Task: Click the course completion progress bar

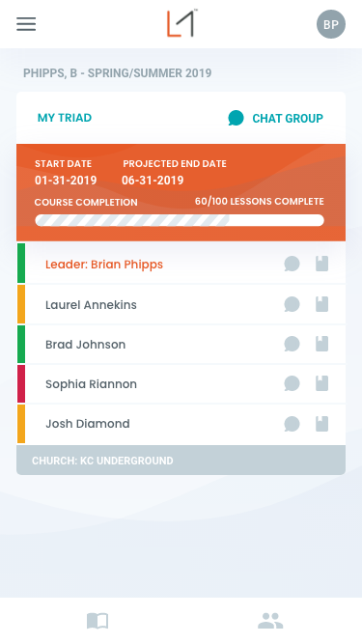Action: [180, 220]
